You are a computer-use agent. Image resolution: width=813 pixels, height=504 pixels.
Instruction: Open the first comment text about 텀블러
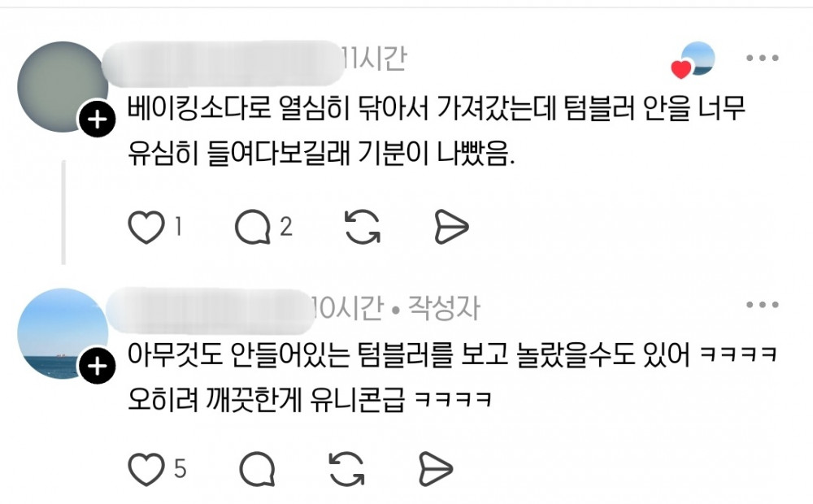[436, 132]
